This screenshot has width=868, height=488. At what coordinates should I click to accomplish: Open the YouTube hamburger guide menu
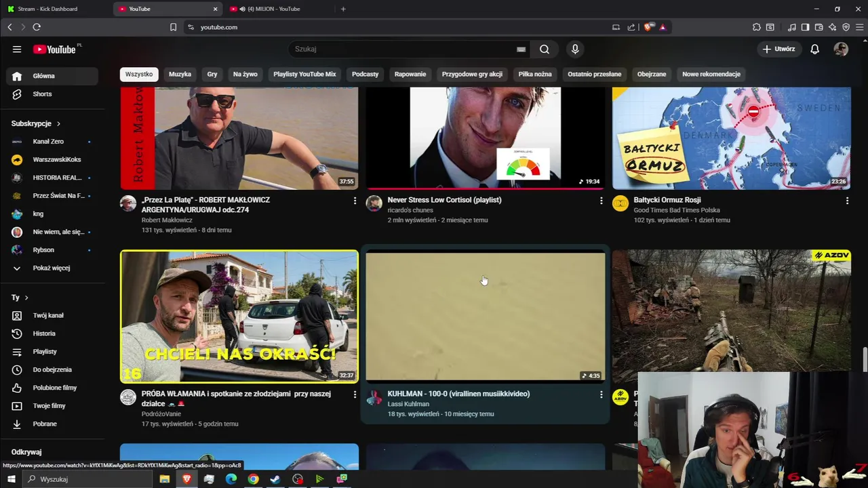[x=17, y=49]
